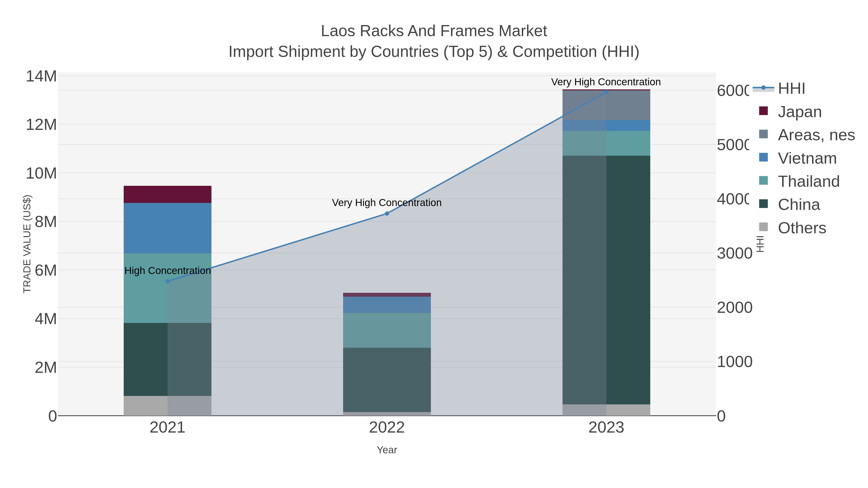The image size is (868, 488).
Task: Click the 'Year' axis title
Action: (x=387, y=450)
